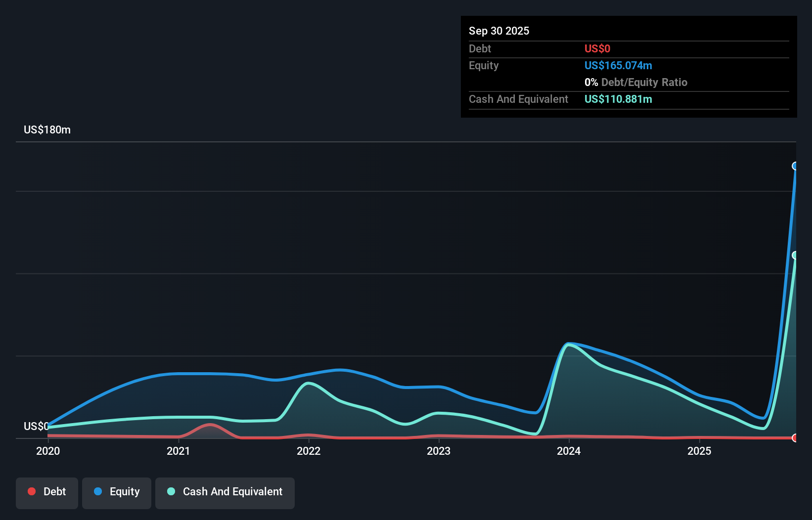Click the US$165.074m Equity value link
The width and height of the screenshot is (812, 520).
[x=618, y=65]
